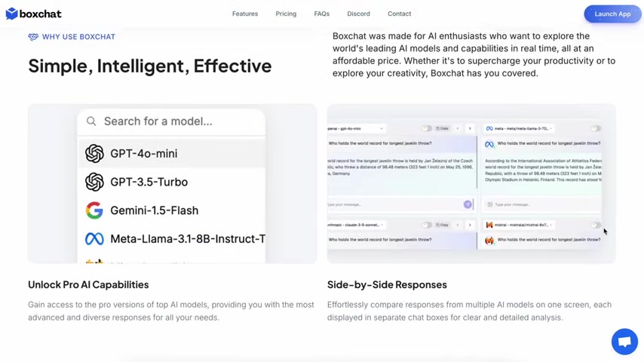Click the previous arrow in the claude-3-5-sonnet panel
644x362 pixels.
click(x=458, y=225)
